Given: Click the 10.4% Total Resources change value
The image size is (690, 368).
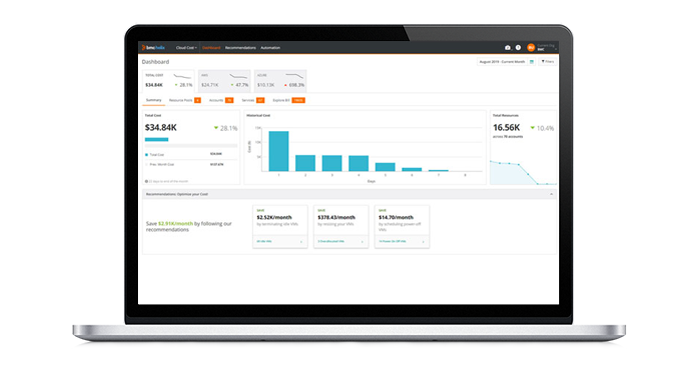Looking at the screenshot, I should 545,128.
